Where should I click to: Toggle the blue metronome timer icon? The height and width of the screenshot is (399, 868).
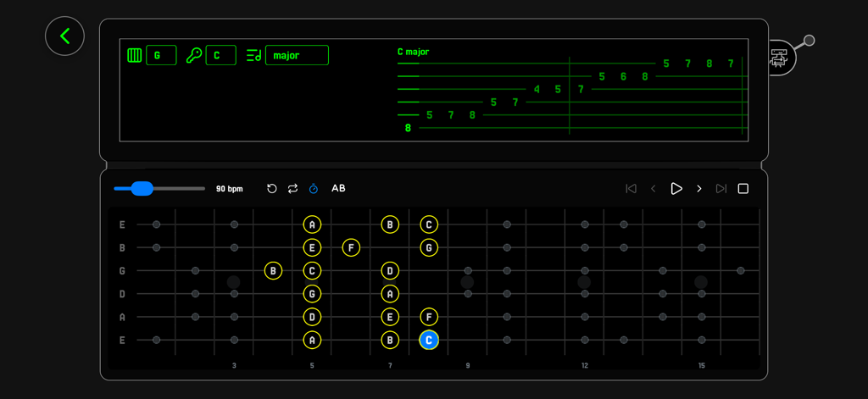pos(314,189)
